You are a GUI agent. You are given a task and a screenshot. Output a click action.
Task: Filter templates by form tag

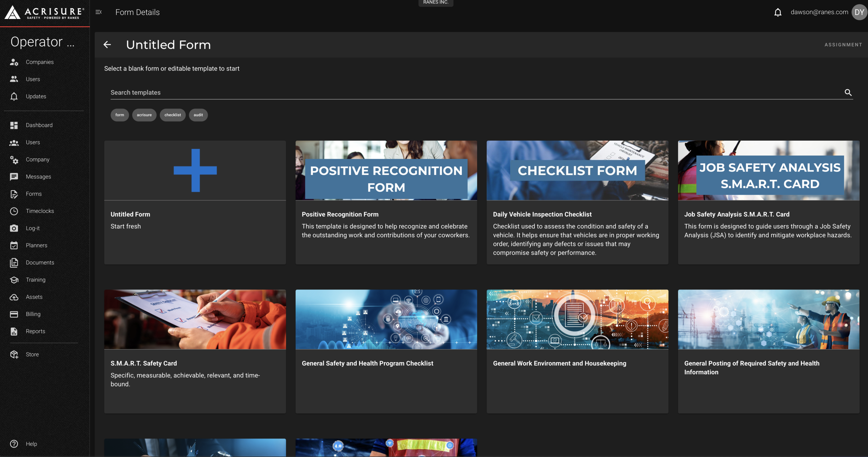120,115
